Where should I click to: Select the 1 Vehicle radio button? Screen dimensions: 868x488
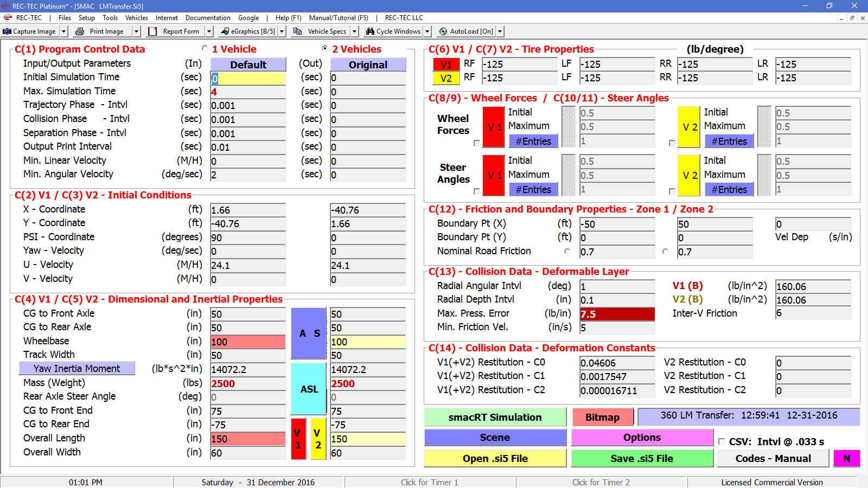pyautogui.click(x=205, y=48)
